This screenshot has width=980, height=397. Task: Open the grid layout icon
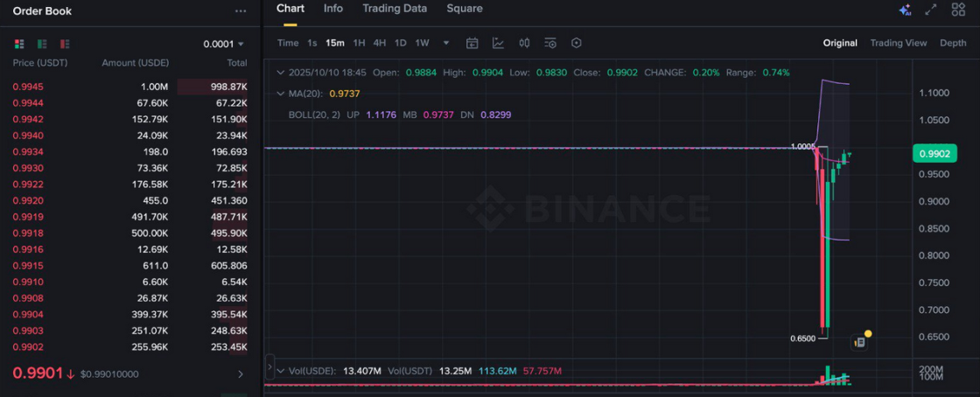point(958,10)
